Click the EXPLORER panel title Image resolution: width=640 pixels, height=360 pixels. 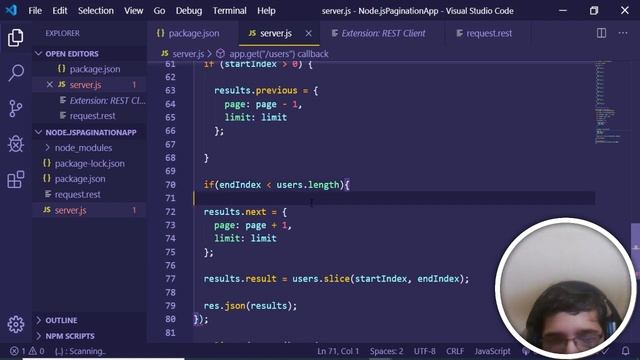62,33
